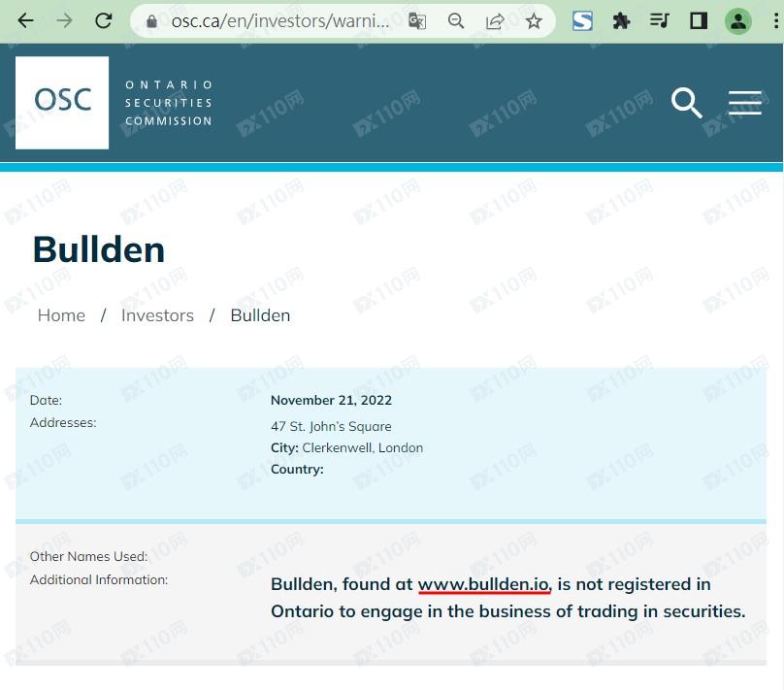Open the site search magnifier
Image resolution: width=784 pixels, height=690 pixels.
click(x=687, y=102)
